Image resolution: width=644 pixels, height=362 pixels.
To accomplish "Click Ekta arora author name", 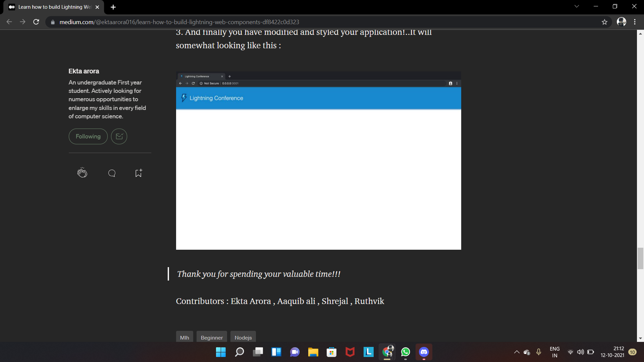I will pos(84,71).
